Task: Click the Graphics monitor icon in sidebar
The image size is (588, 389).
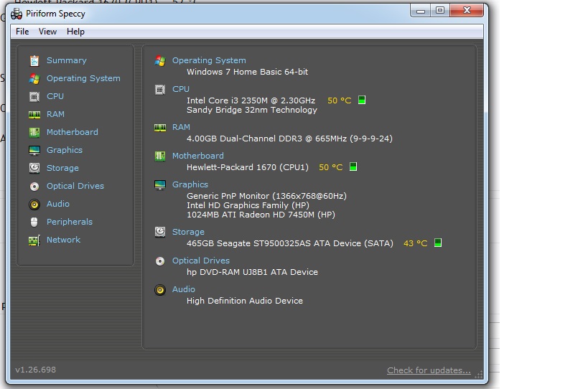Action: (x=34, y=150)
